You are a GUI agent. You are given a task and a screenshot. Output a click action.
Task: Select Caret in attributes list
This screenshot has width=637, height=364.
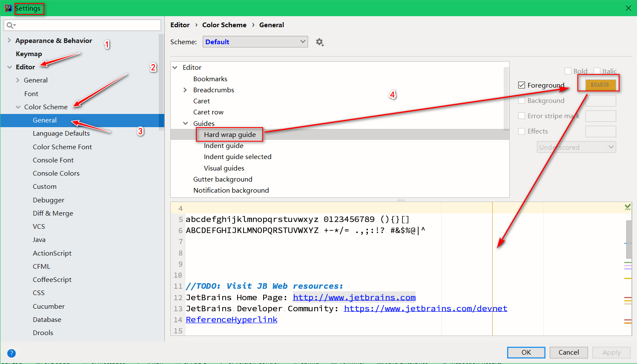tap(201, 101)
